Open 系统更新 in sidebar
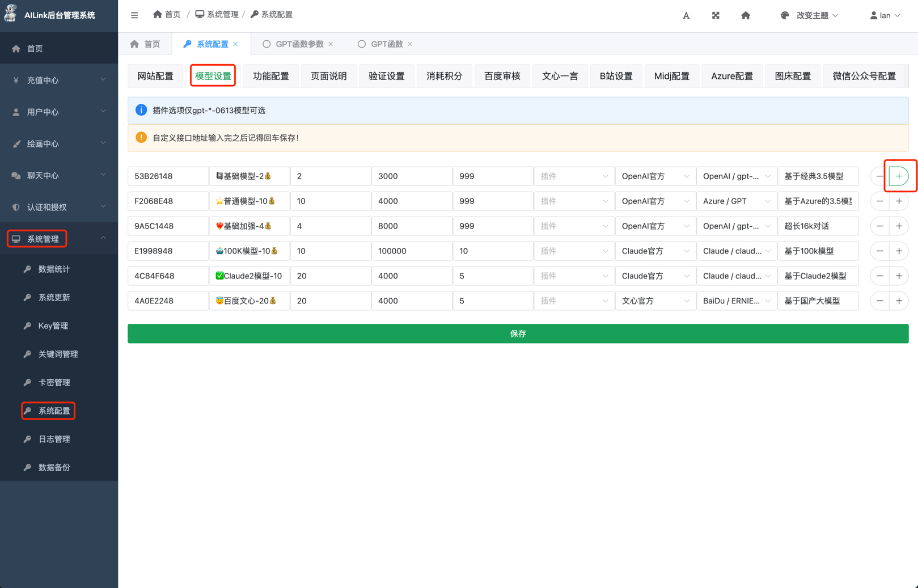Image resolution: width=918 pixels, height=588 pixels. 59,297
